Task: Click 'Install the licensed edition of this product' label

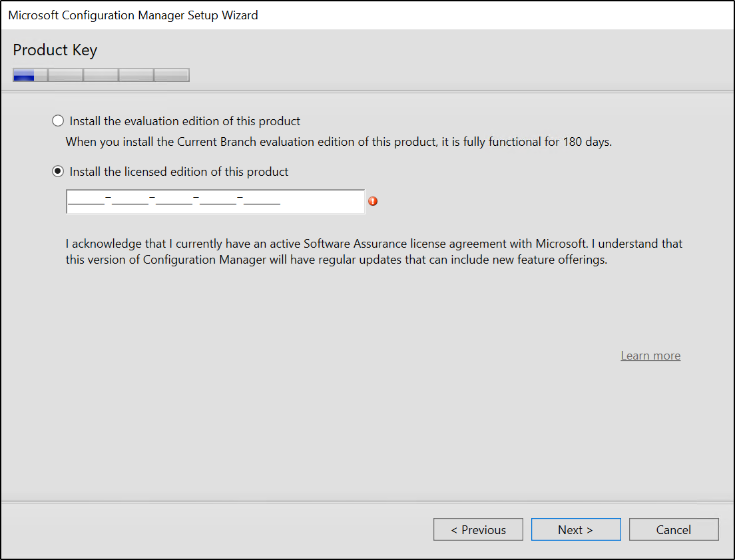Action: coord(178,172)
